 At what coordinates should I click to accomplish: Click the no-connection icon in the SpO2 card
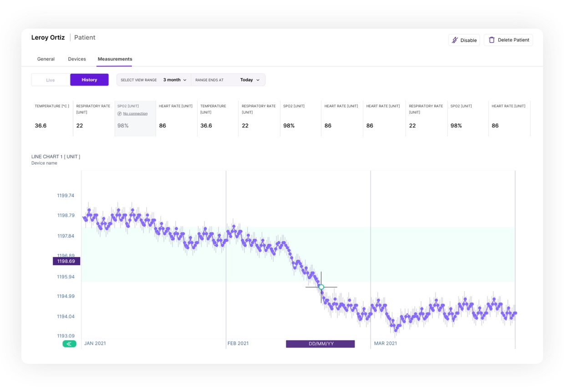(x=120, y=114)
